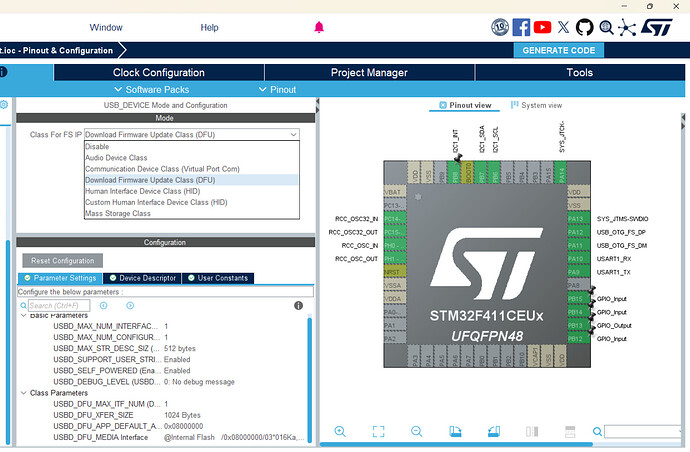Image resolution: width=690 pixels, height=452 pixels.
Task: Collapse the Class Parameters section
Action: point(23,393)
